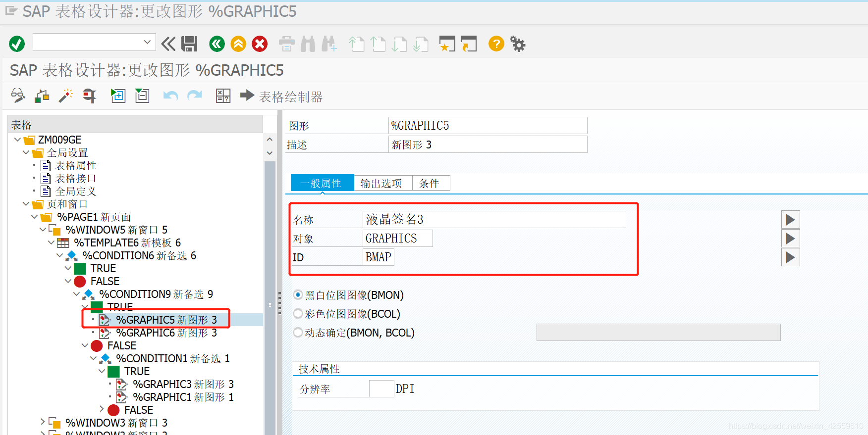Image resolution: width=868 pixels, height=435 pixels.
Task: Click the Previous Page icon
Action: pos(378,44)
